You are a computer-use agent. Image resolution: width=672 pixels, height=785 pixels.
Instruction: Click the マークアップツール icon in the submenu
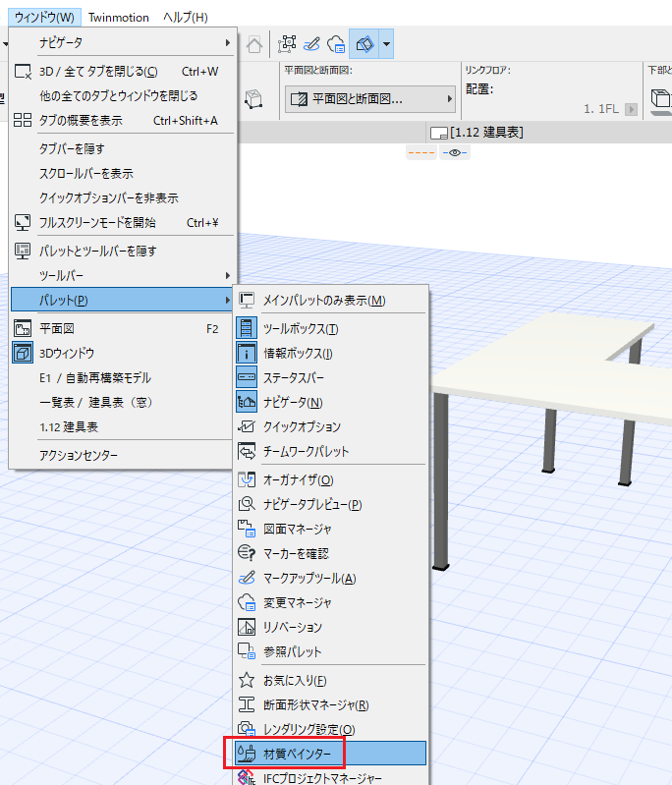(x=247, y=578)
